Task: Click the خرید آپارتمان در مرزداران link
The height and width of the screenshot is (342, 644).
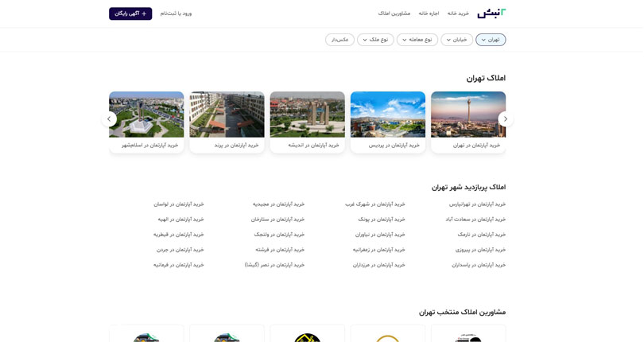Action: (x=378, y=265)
